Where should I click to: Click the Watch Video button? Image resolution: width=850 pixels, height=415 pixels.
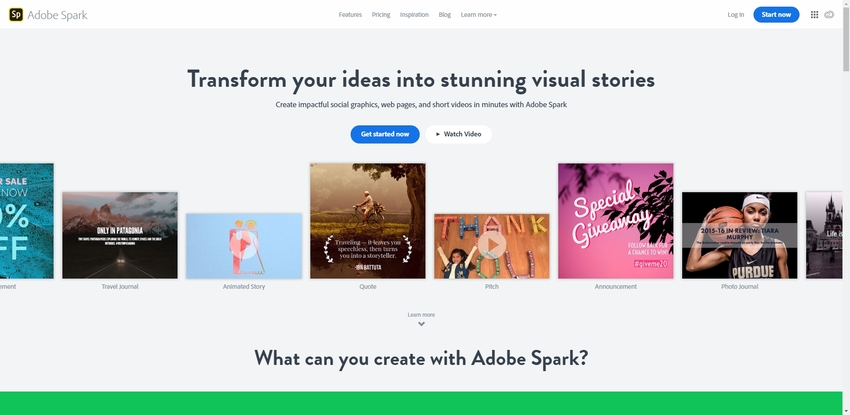click(x=459, y=134)
